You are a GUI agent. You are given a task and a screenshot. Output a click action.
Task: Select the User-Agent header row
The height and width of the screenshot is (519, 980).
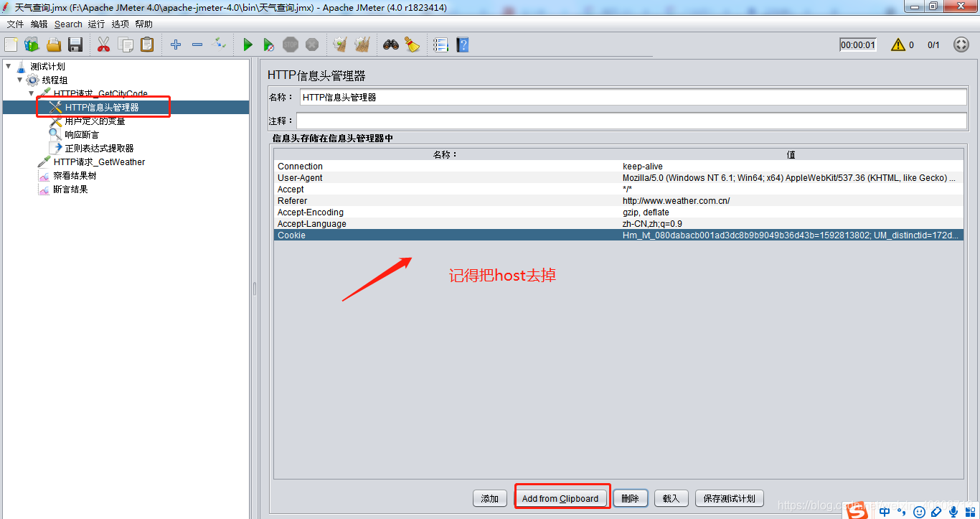[618, 177]
